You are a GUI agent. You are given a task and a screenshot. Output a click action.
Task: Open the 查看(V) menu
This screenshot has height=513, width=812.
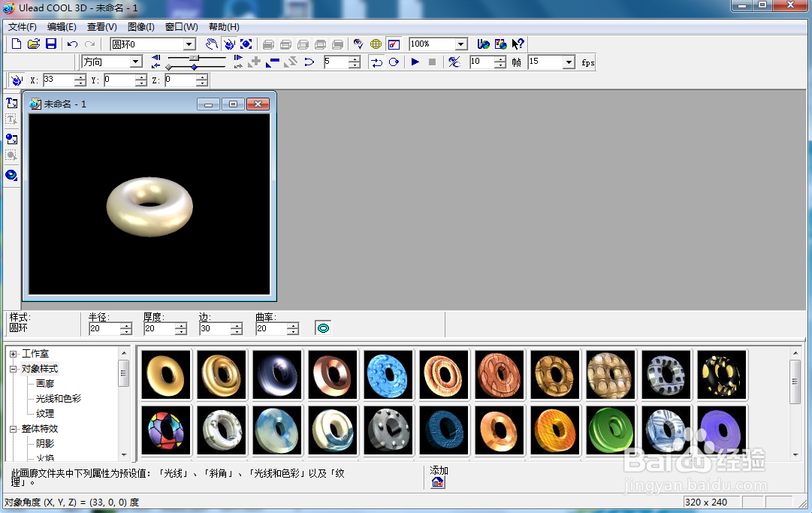pyautogui.click(x=102, y=27)
